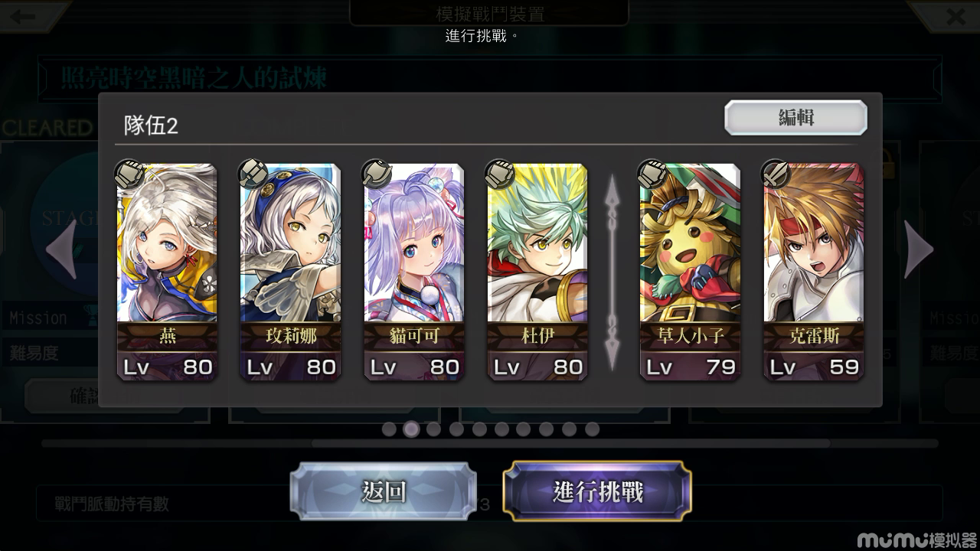Click the axe weapon icon on 貓可可's card

pyautogui.click(x=377, y=174)
